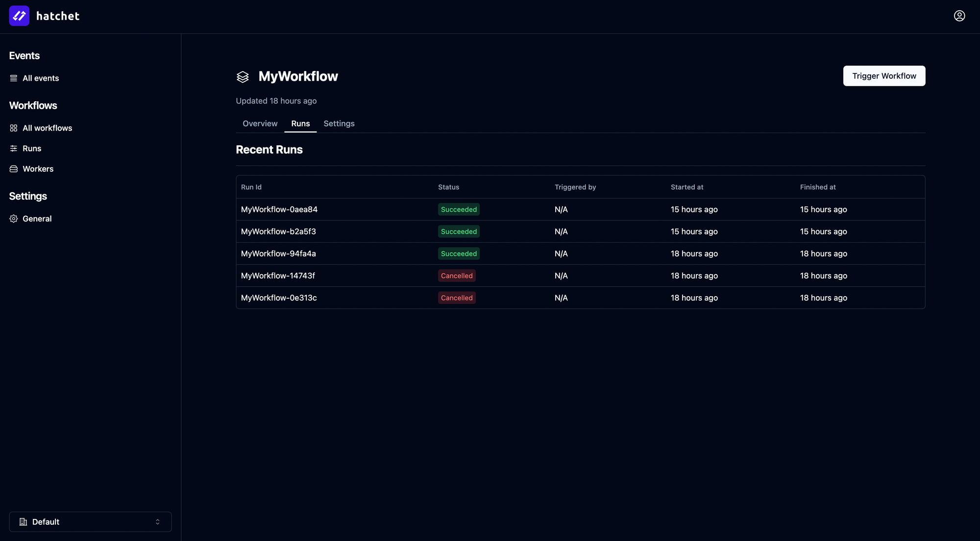Open the General settings gear icon
The height and width of the screenshot is (541, 980).
(13, 218)
